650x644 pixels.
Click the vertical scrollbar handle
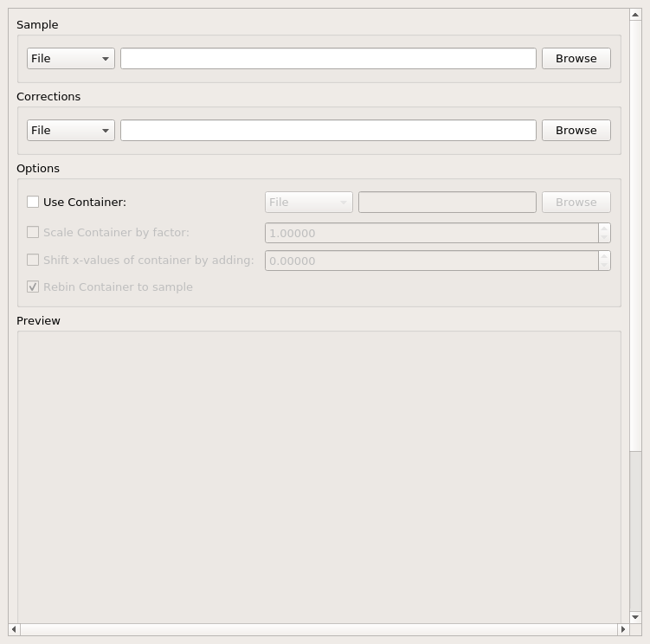[x=635, y=236]
